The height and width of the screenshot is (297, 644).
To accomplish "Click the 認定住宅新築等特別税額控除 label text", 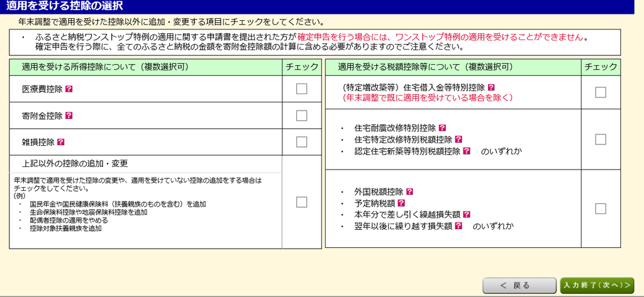I will pos(408,151).
